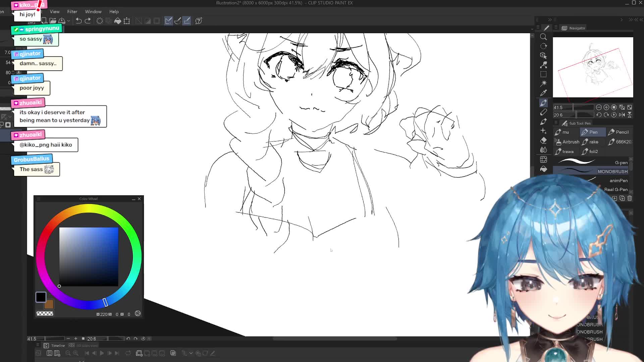Screen dimensions: 644x362
Task: Select the Fill bucket tool in palette
Action: [x=543, y=169]
